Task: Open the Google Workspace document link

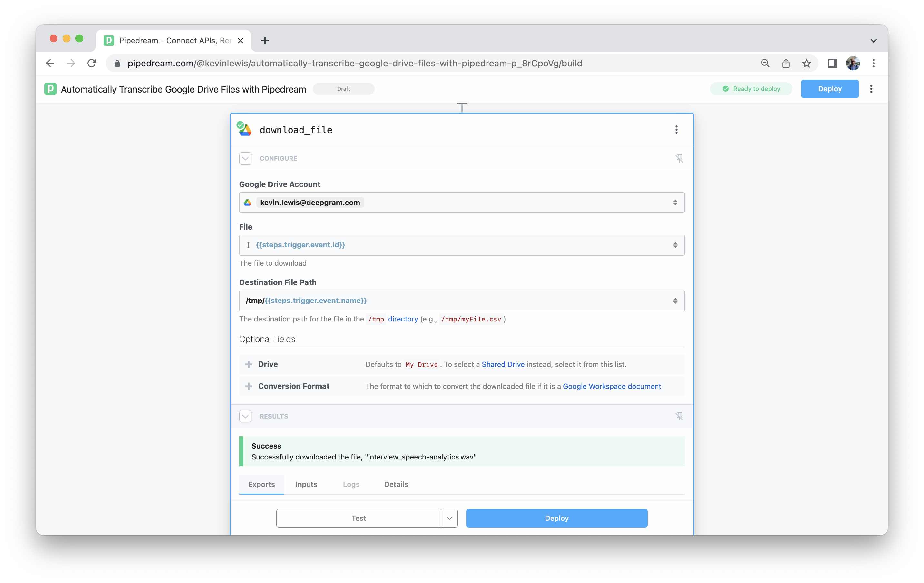Action: pyautogui.click(x=612, y=386)
